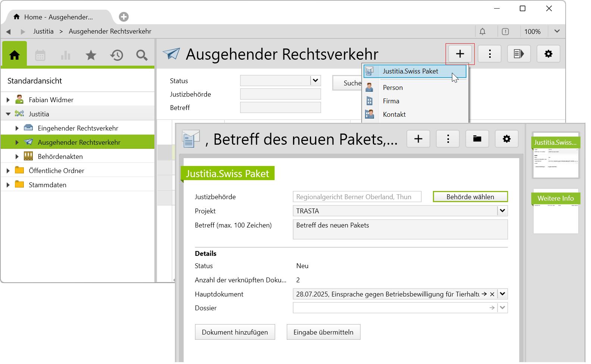Add a new tab with the plus circle
Image resolution: width=591 pixels, height=364 pixels.
[124, 17]
